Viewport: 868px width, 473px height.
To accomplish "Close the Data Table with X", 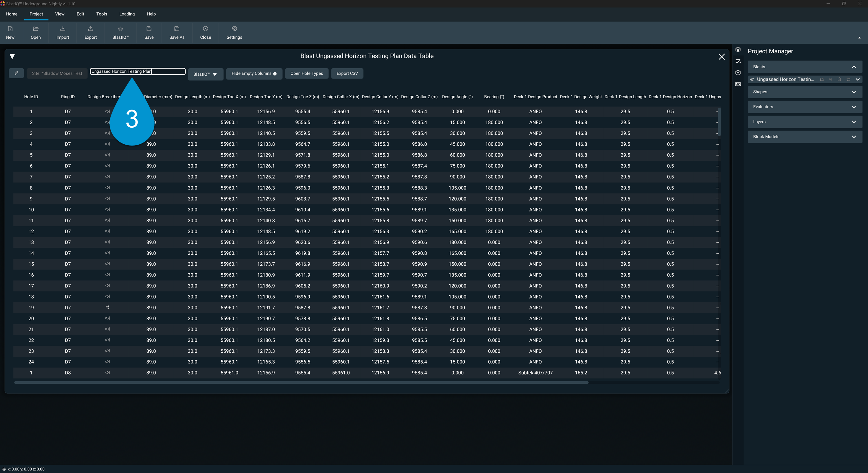I will click(722, 57).
